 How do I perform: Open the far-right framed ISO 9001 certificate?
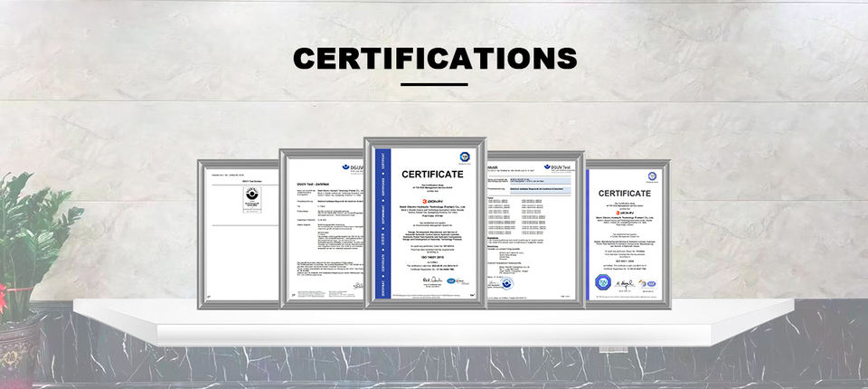click(x=627, y=233)
